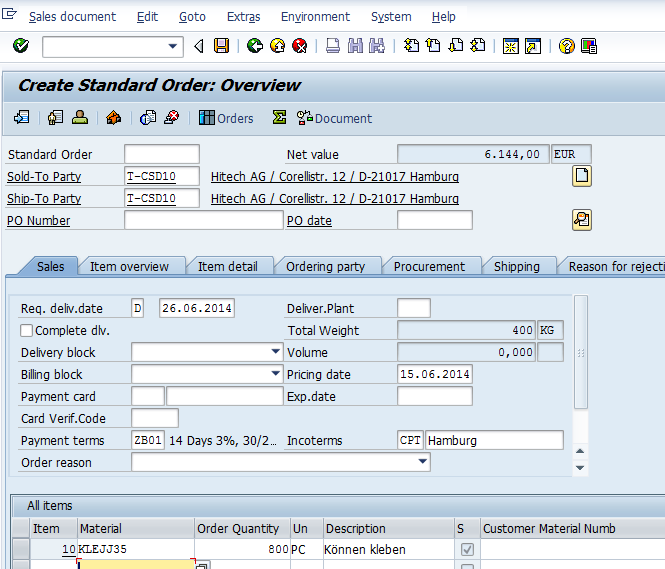Click the Req. deliv.date field 26.06.2014
665x569 pixels.
[x=197, y=308]
